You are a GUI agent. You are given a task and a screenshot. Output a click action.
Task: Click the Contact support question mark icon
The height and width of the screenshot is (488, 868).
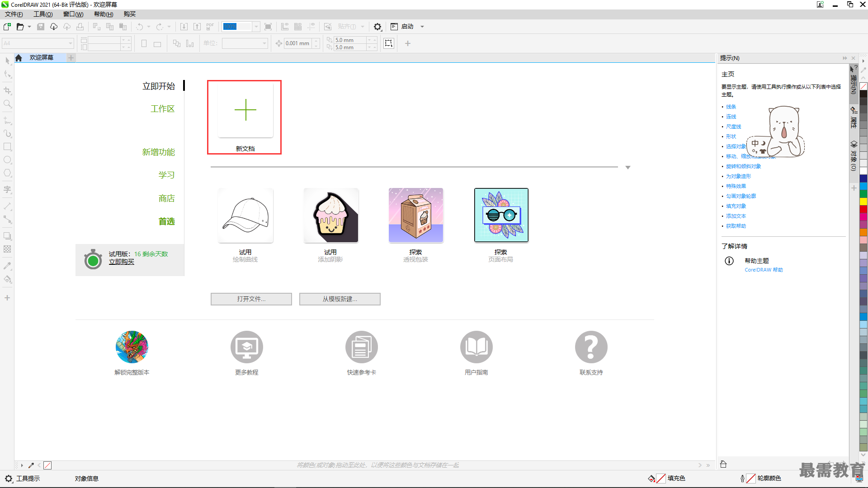tap(591, 347)
